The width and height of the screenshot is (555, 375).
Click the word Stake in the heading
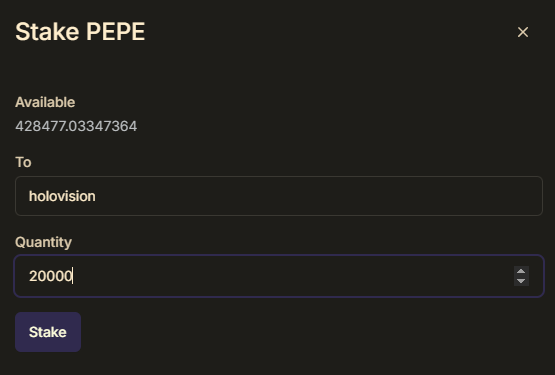47,32
